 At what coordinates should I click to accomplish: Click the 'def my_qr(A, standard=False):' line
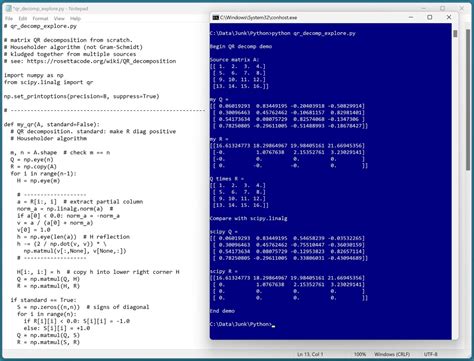pos(52,124)
